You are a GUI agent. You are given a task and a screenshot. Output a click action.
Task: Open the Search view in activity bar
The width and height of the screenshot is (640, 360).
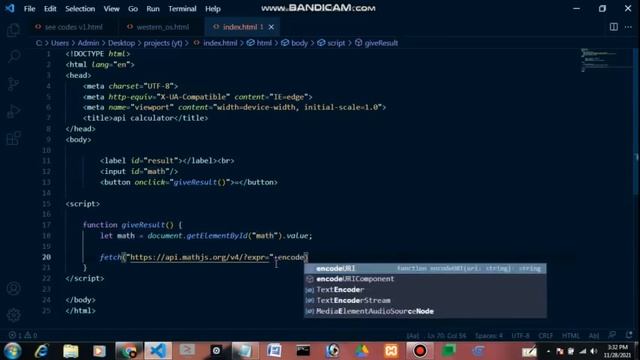pyautogui.click(x=13, y=57)
